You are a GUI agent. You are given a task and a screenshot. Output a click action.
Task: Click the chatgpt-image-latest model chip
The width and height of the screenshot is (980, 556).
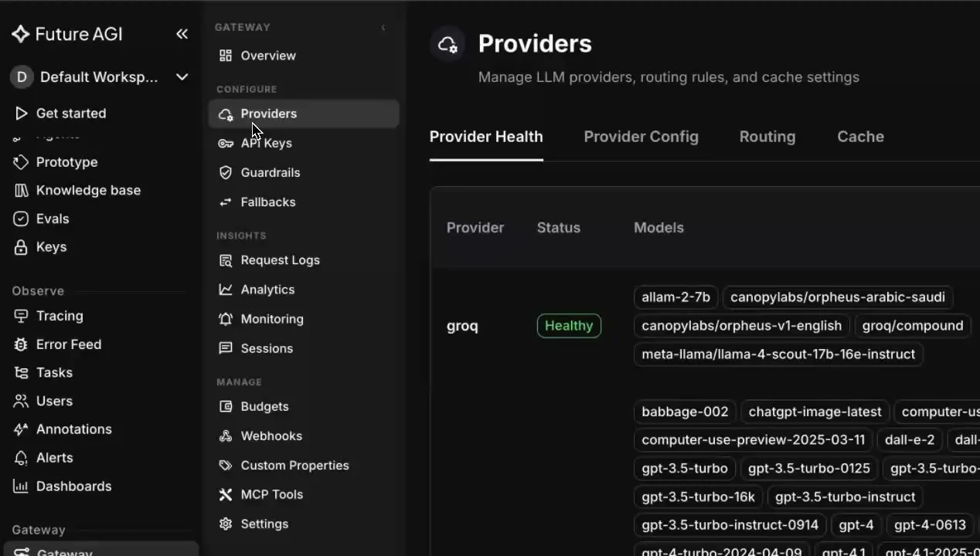click(x=815, y=412)
